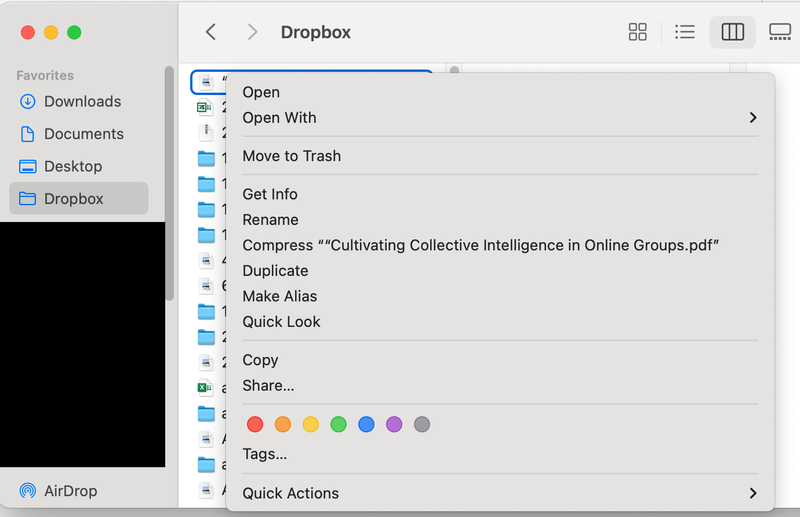The height and width of the screenshot is (517, 800).
Task: Expand Open With submenu arrow
Action: click(752, 118)
